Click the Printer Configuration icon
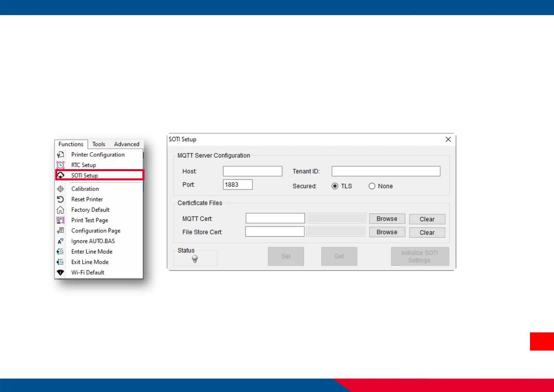The height and width of the screenshot is (392, 554). tap(61, 155)
